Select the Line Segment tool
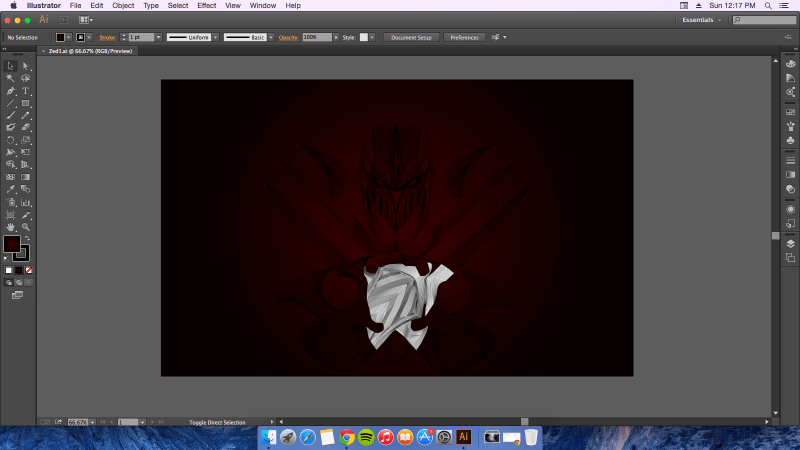The image size is (800, 450). click(10, 103)
